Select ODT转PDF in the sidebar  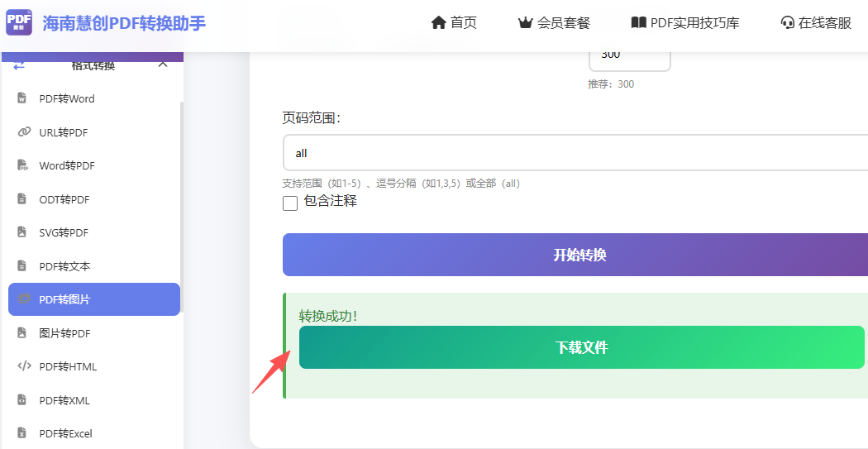[x=94, y=199]
